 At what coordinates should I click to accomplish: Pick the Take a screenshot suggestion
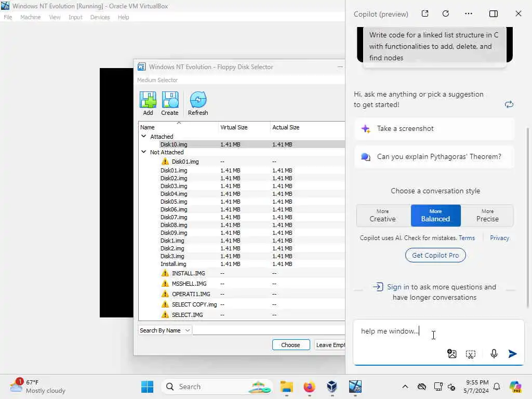[434, 129]
